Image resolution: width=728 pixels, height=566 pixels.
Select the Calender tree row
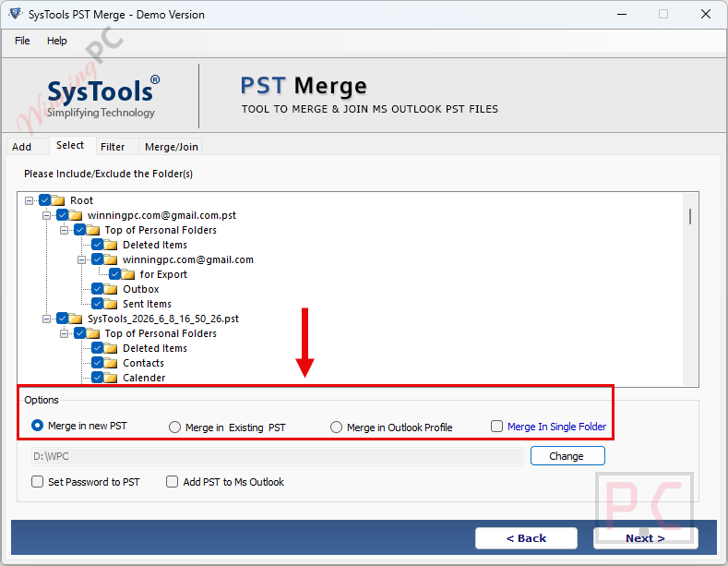coord(144,378)
